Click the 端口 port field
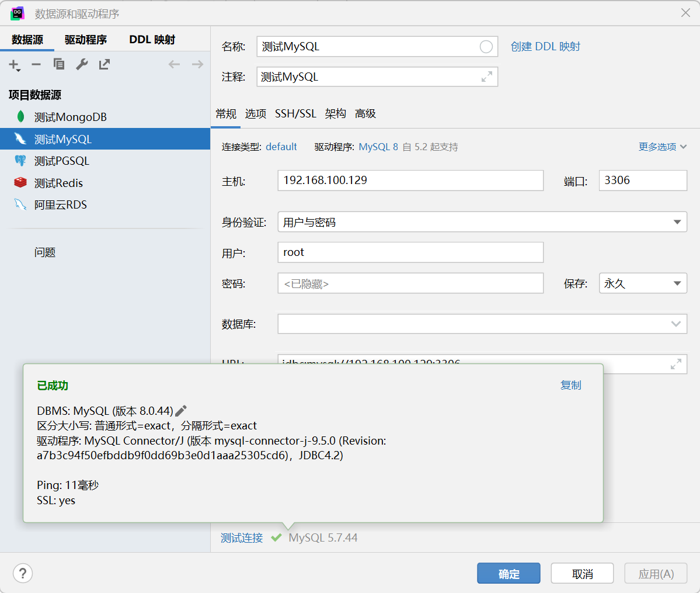This screenshot has height=593, width=700. click(643, 180)
